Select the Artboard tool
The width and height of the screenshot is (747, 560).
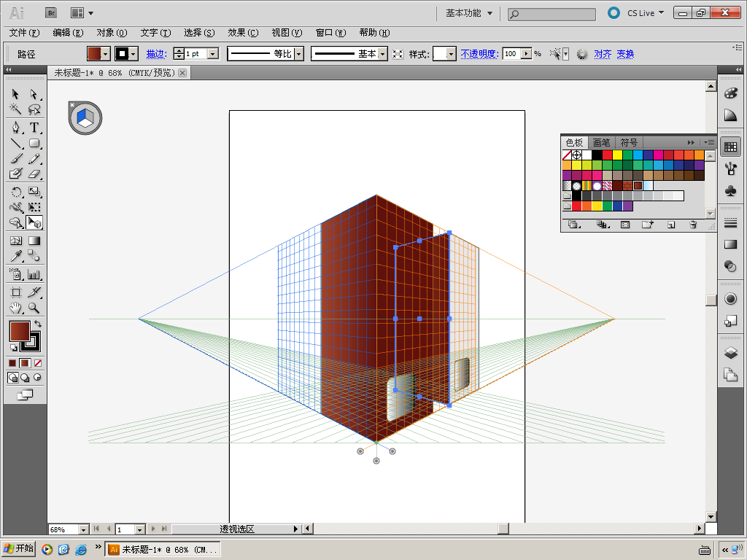click(16, 292)
